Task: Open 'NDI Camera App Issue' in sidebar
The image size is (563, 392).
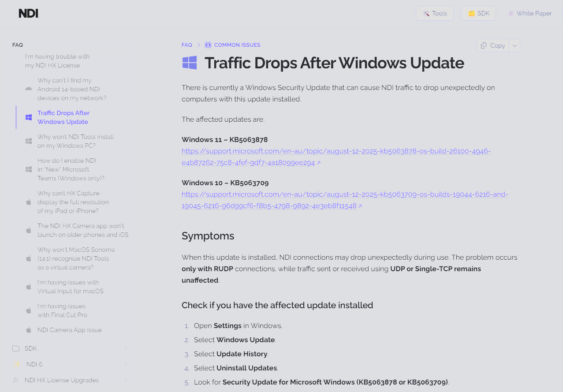Action: 69,330
